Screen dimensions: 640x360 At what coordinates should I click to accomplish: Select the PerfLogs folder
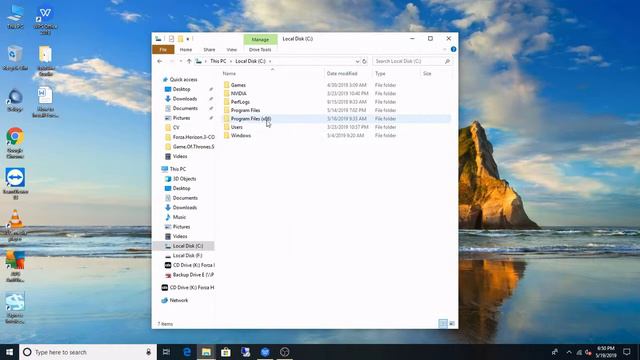click(240, 102)
